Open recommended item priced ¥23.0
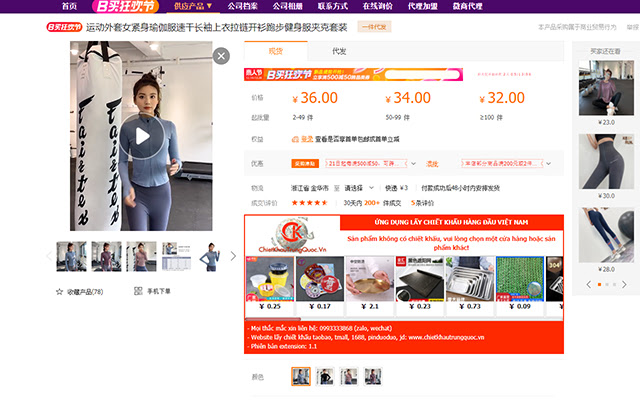The width and height of the screenshot is (640, 400). (x=606, y=88)
